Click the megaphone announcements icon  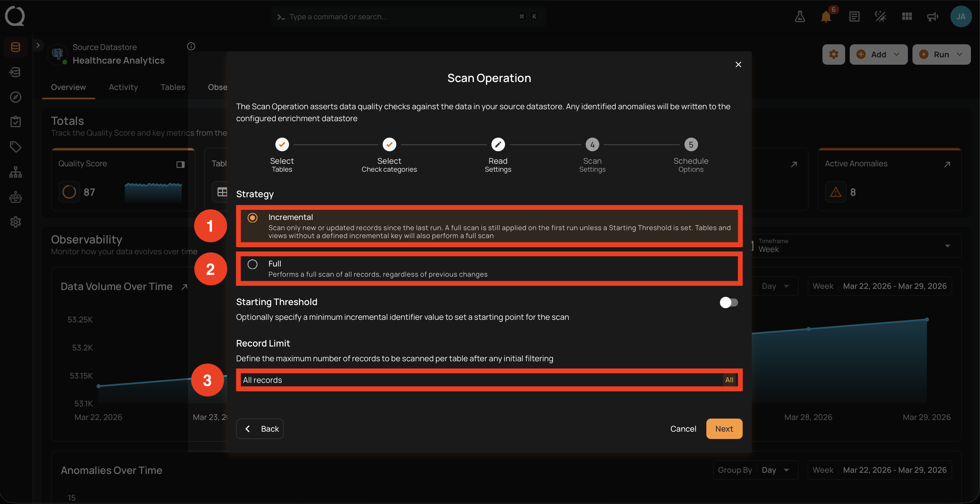point(932,16)
